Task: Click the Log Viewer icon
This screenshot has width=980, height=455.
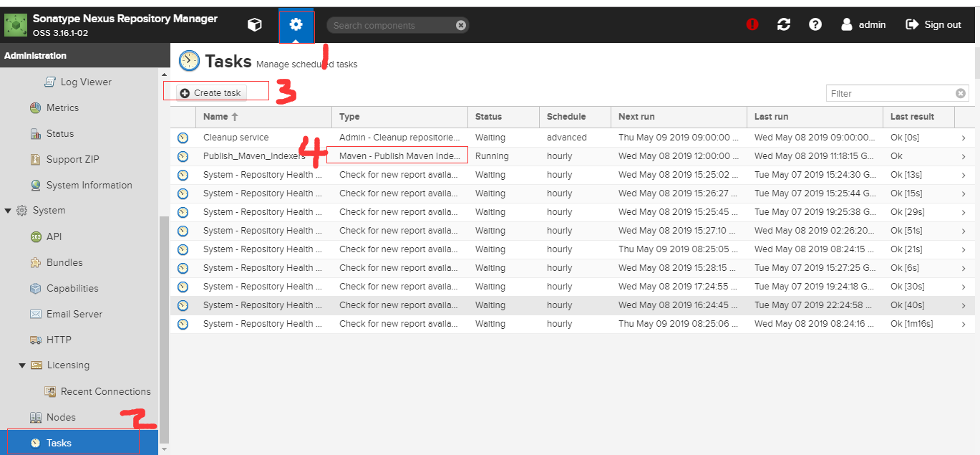Action: (50, 82)
